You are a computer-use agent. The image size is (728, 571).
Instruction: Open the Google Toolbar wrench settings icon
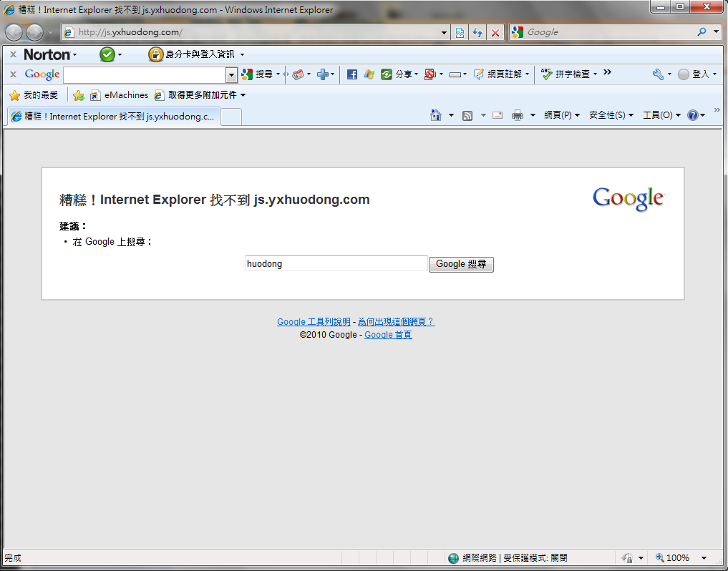tap(658, 74)
